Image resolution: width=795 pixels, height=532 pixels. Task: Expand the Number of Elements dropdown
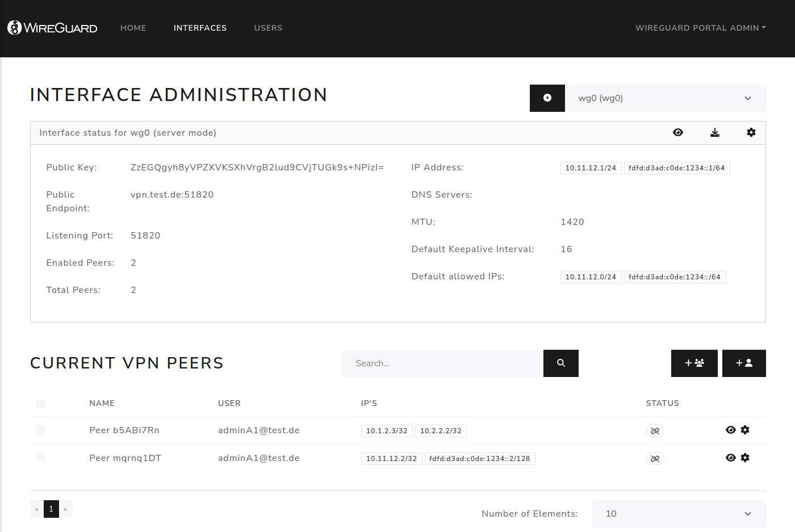[x=679, y=513]
